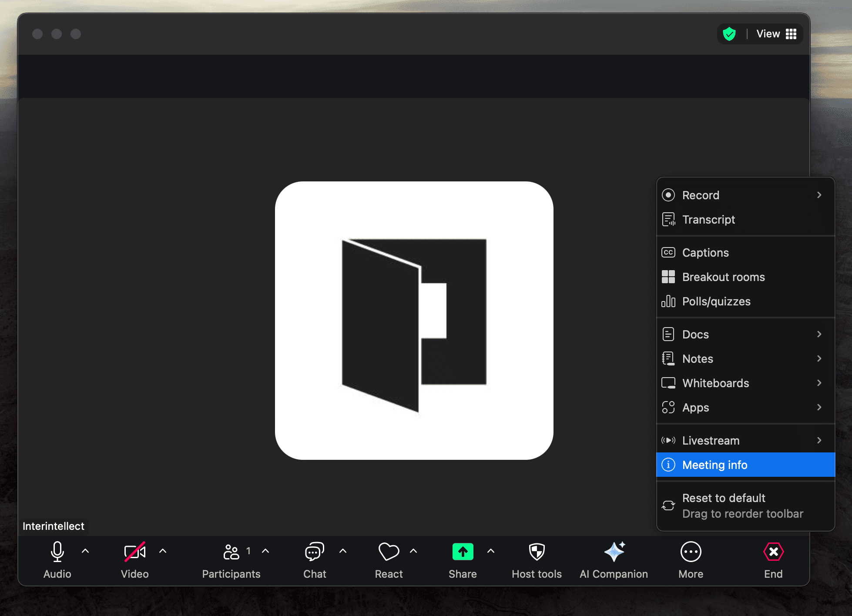This screenshot has width=852, height=616.
Task: Click the Host tools toolbar label
Action: tap(537, 574)
